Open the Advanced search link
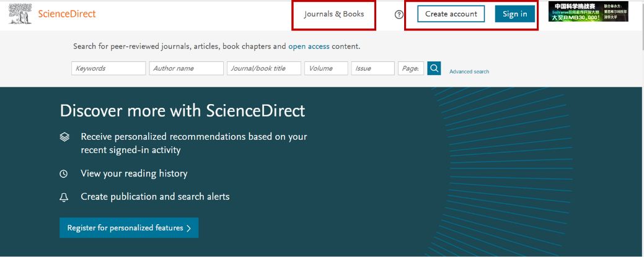The image size is (644, 257). [469, 72]
